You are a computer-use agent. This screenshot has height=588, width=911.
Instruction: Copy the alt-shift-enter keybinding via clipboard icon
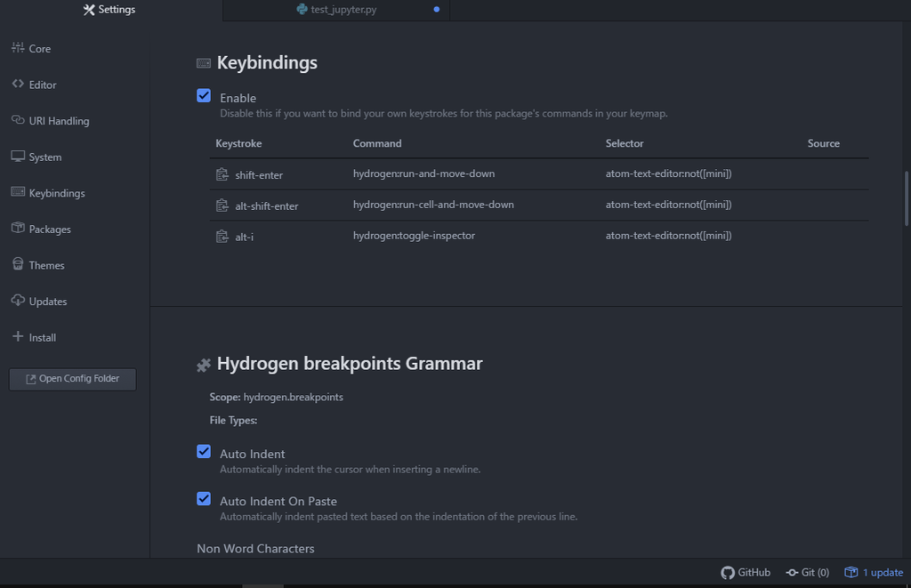pyautogui.click(x=222, y=205)
